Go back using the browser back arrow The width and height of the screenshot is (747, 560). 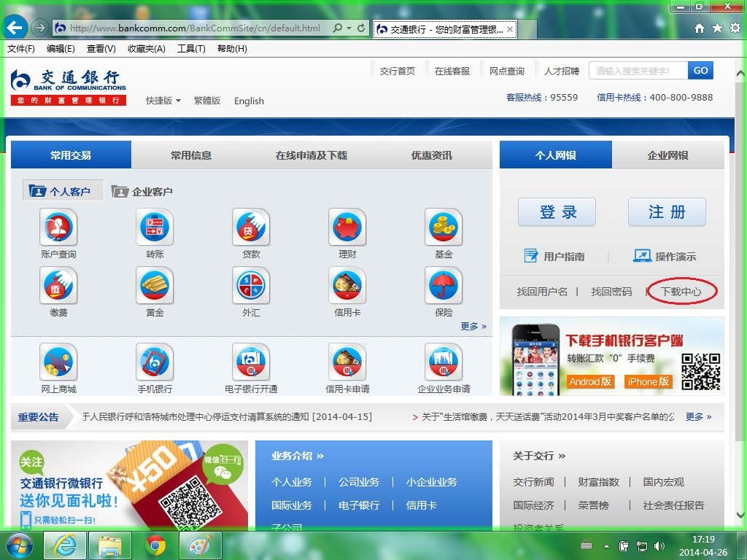(15, 28)
